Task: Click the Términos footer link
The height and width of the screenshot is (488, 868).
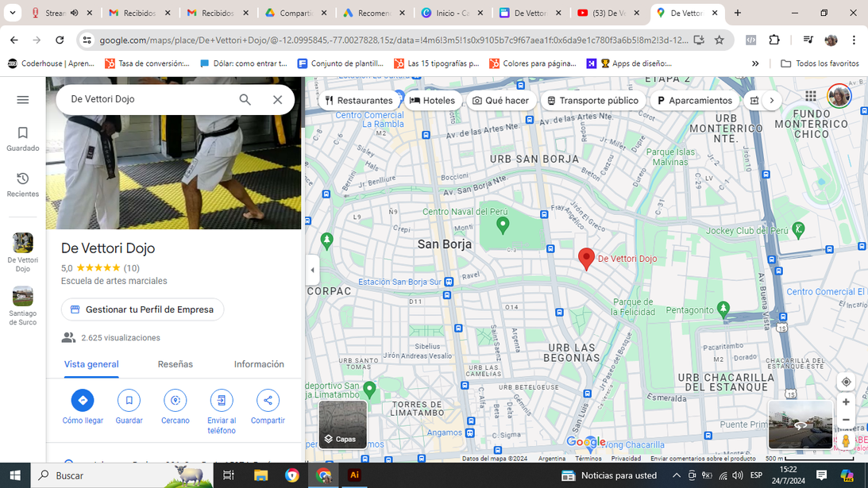Action: click(588, 459)
